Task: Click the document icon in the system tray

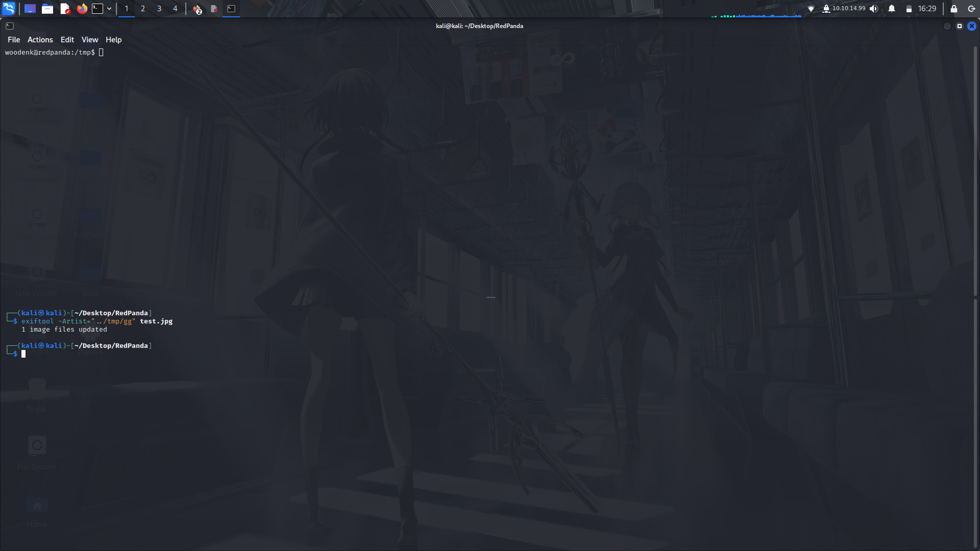Action: pos(214,9)
